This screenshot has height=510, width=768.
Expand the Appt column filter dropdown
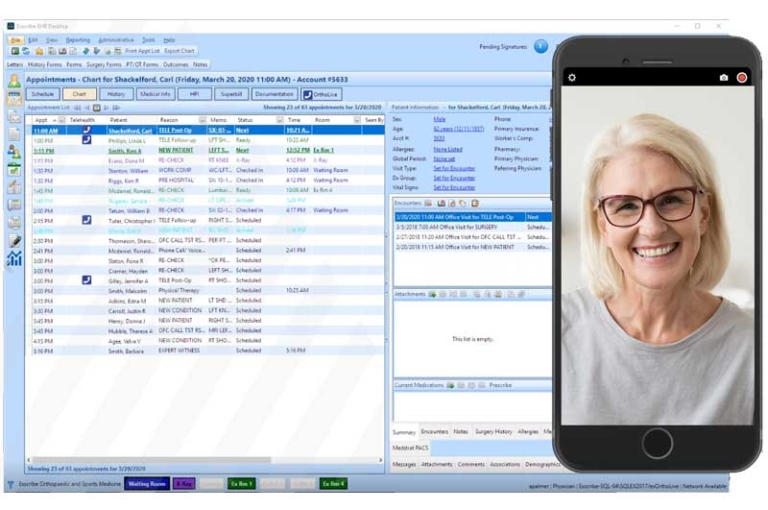click(x=61, y=120)
